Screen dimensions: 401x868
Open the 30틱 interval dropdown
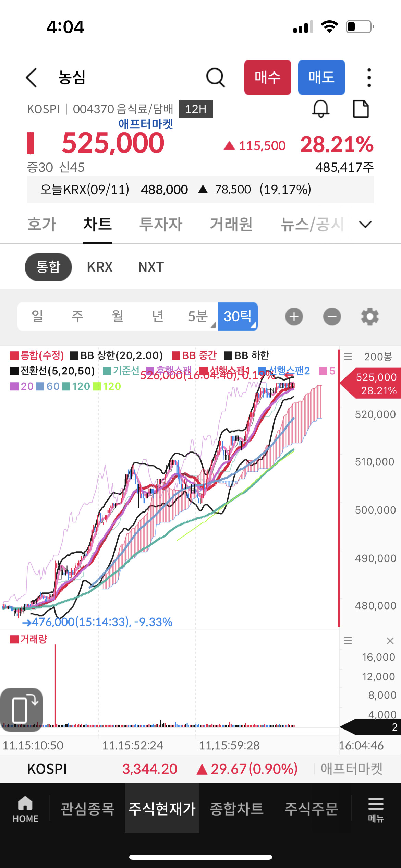click(x=238, y=316)
